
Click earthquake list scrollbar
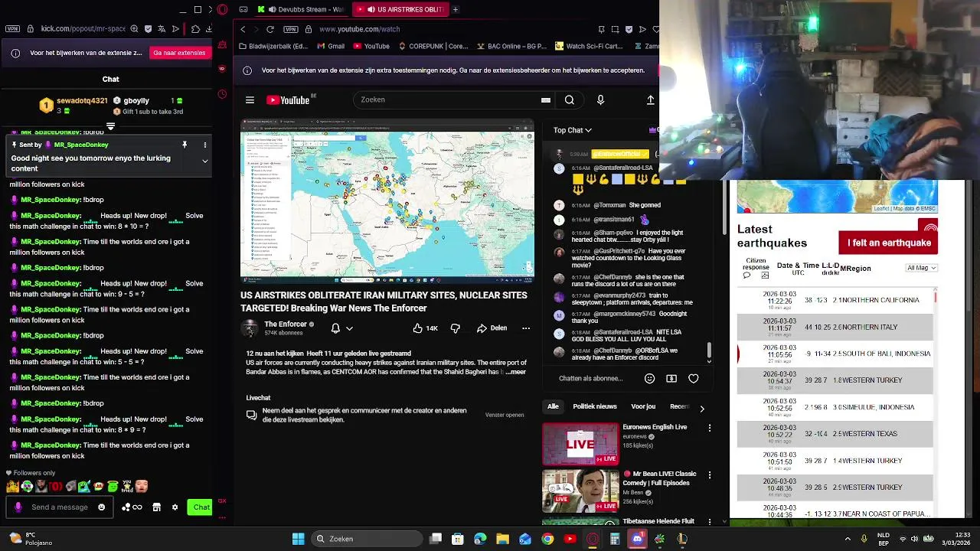click(x=936, y=297)
